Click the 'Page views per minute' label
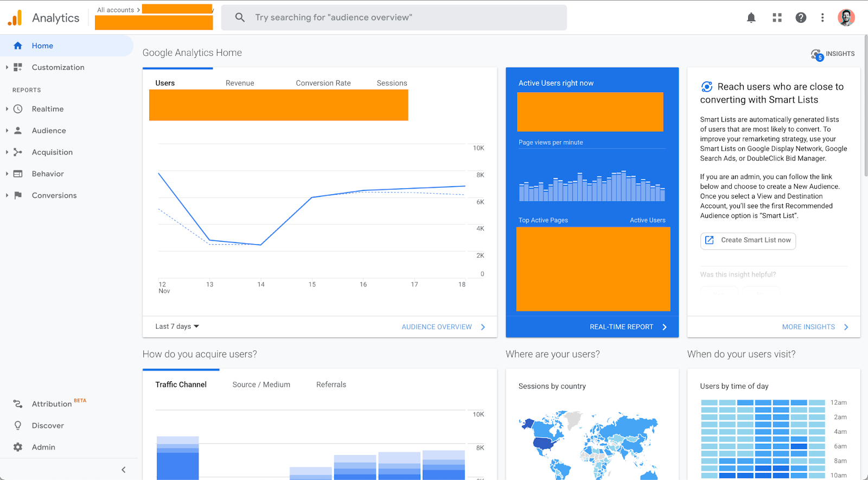868x480 pixels. tap(551, 143)
